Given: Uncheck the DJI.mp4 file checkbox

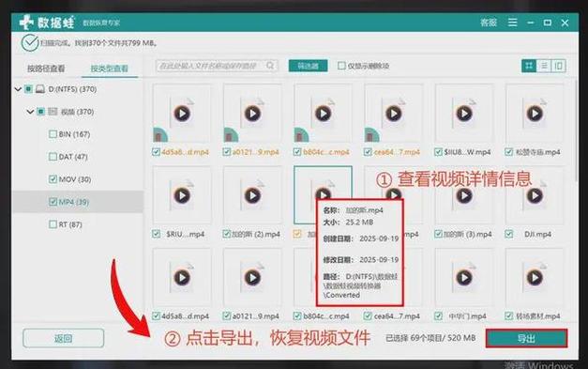Looking at the screenshot, I should [x=509, y=234].
